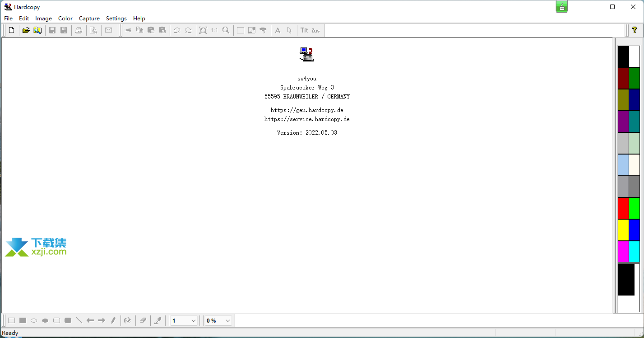Pick the bright red color swatch
The width and height of the screenshot is (644, 338).
623,208
